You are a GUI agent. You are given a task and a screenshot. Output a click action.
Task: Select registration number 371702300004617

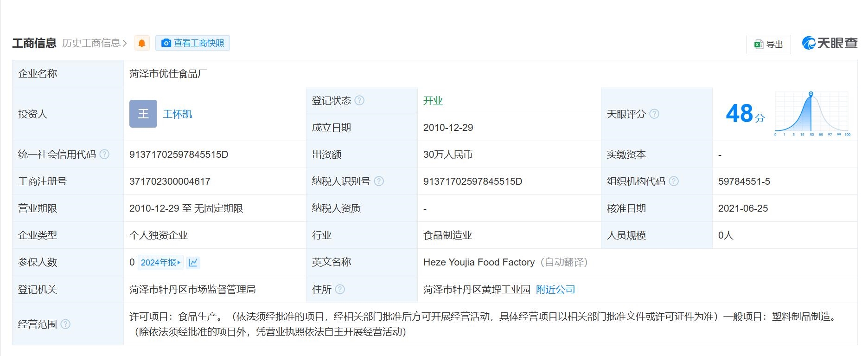pos(170,181)
